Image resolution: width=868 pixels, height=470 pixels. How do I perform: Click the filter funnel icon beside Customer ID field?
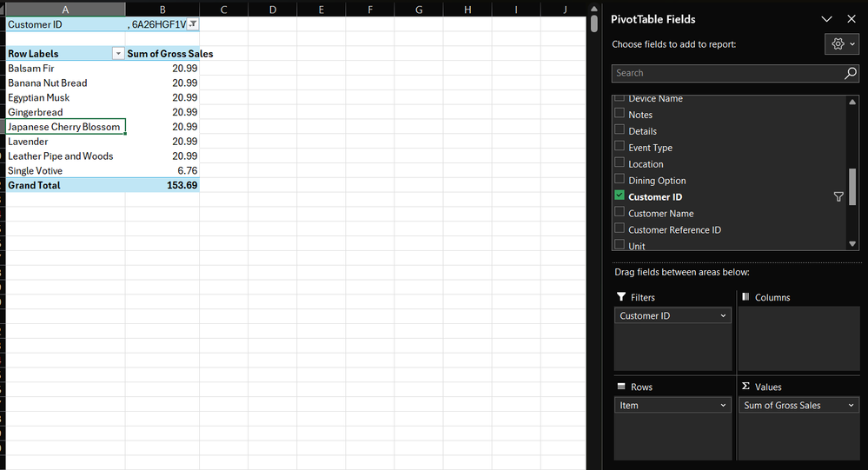838,197
